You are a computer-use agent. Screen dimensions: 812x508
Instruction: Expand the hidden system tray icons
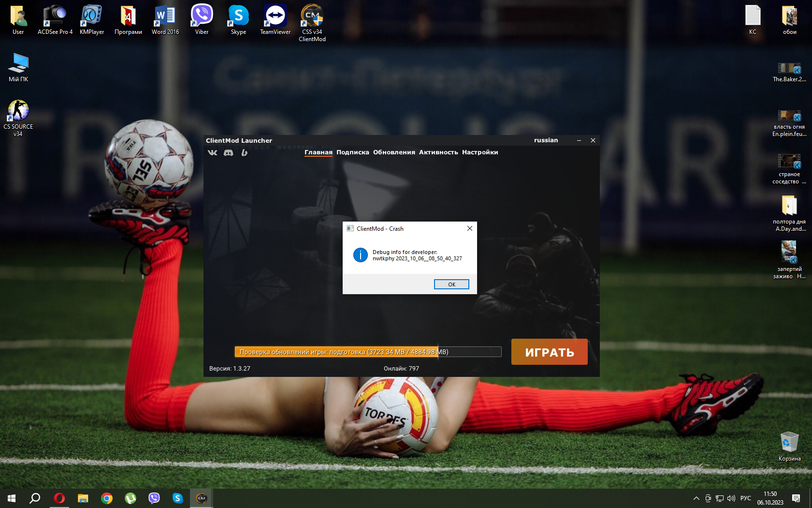(x=696, y=498)
